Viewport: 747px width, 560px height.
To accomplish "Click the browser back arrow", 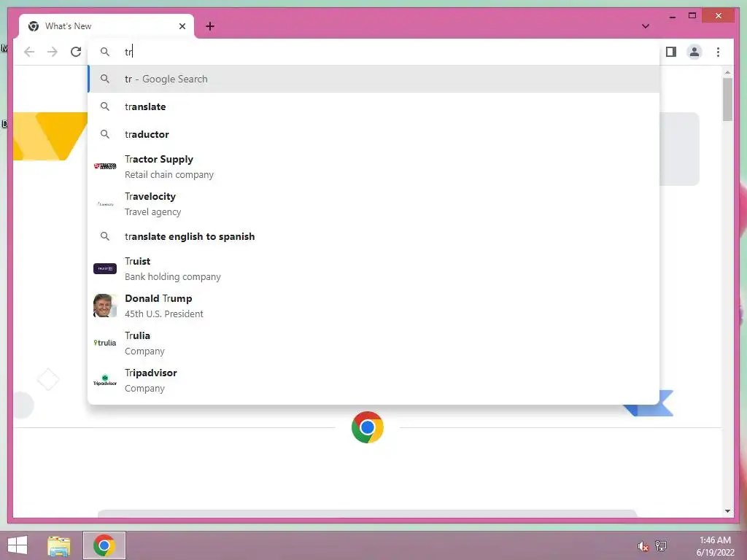I will [29, 52].
